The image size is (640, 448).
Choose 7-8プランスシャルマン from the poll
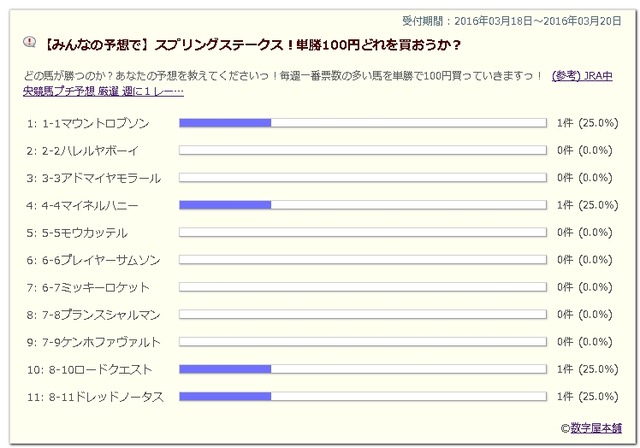click(100, 315)
